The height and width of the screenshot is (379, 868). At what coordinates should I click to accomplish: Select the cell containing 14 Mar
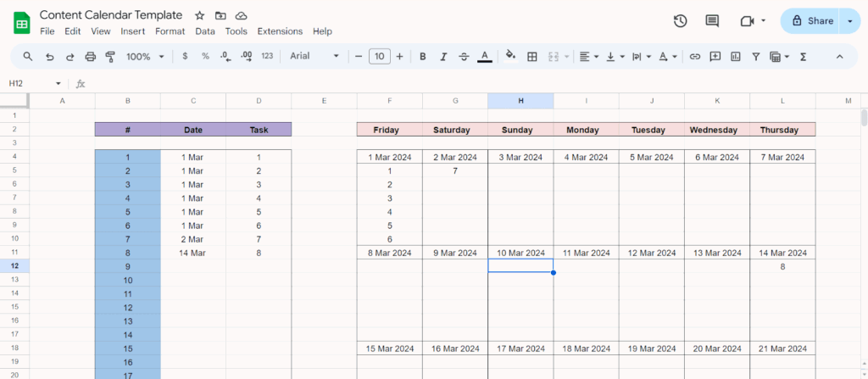193,254
